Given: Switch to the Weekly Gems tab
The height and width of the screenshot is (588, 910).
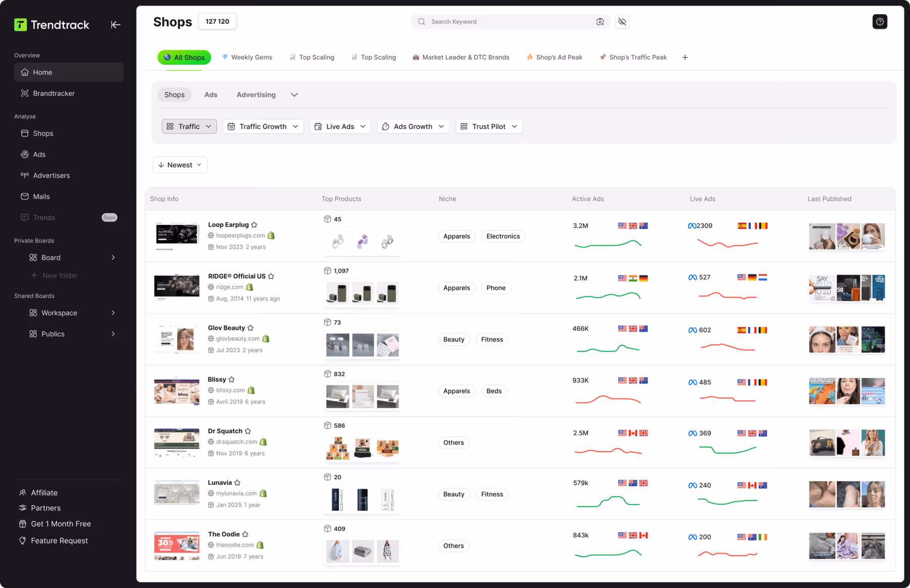Looking at the screenshot, I should pyautogui.click(x=247, y=57).
